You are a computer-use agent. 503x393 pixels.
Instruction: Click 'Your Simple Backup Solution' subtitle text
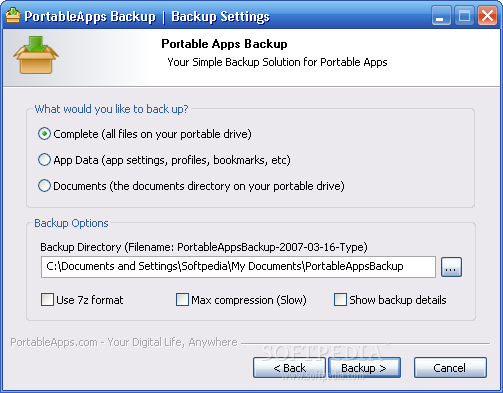tap(277, 62)
